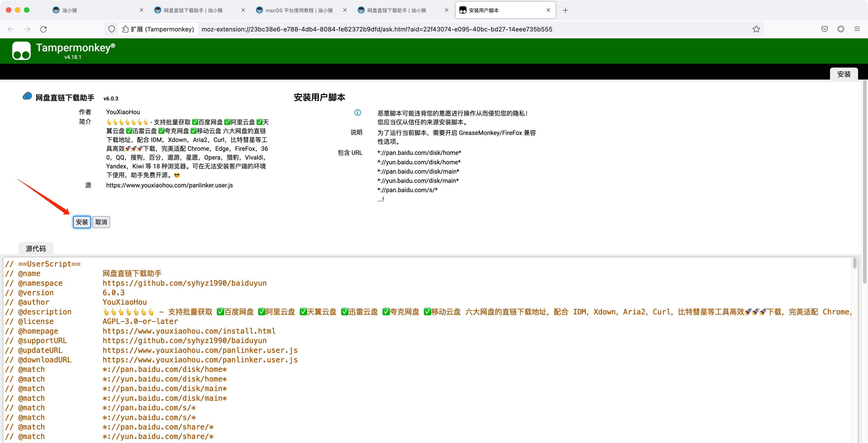Open the Firefox hamburger menu
Image resolution: width=868 pixels, height=443 pixels.
[x=857, y=29]
